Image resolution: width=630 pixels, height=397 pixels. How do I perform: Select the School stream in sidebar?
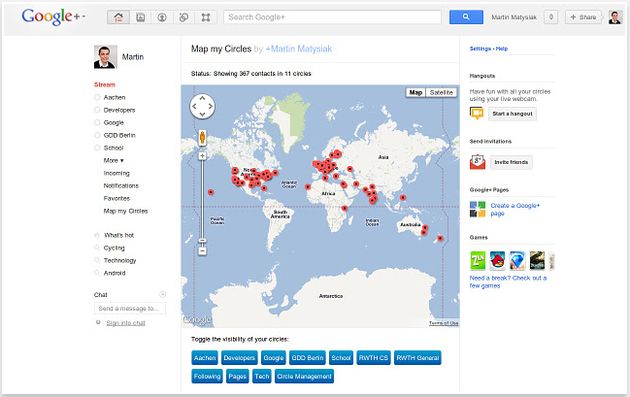[x=113, y=148]
